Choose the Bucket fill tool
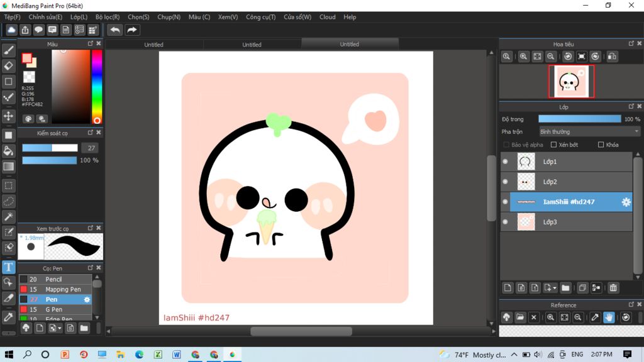This screenshot has height=362, width=644. coord(9,151)
